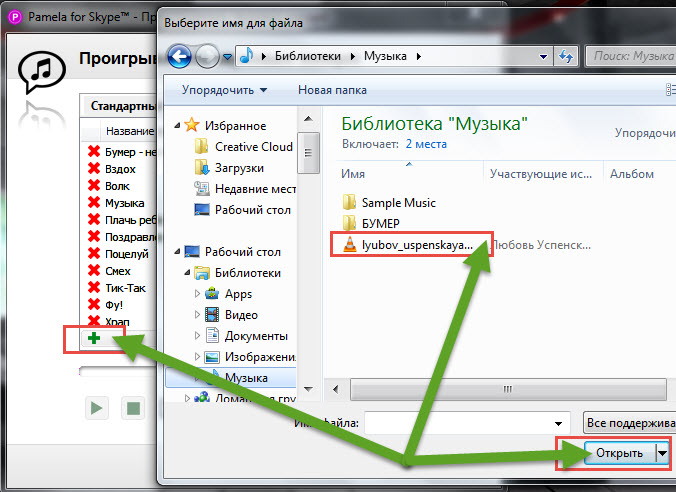Expand the Видео tree node
The image size is (676, 492).
pyautogui.click(x=197, y=315)
